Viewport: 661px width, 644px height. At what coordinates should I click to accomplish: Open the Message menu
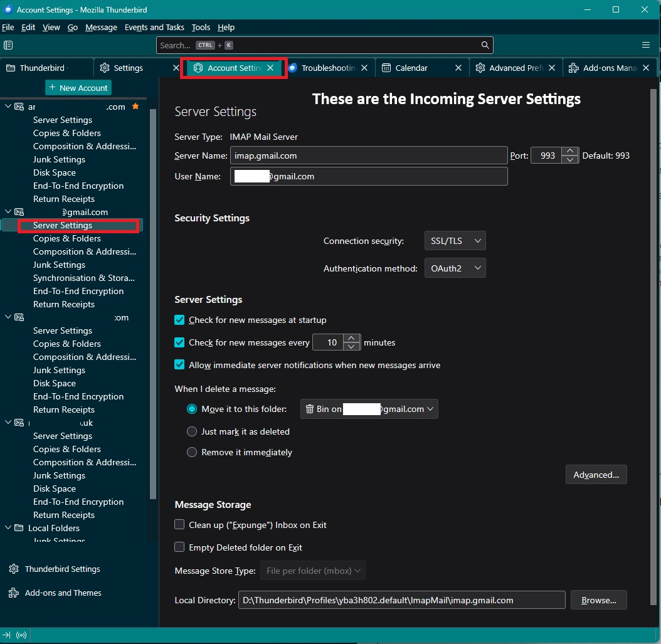click(x=101, y=28)
